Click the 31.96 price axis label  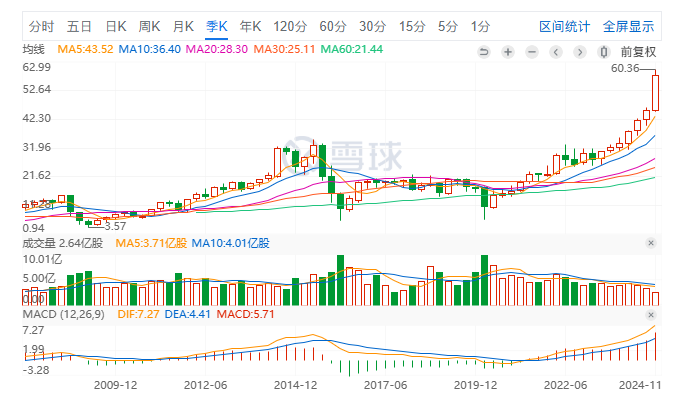36,147
